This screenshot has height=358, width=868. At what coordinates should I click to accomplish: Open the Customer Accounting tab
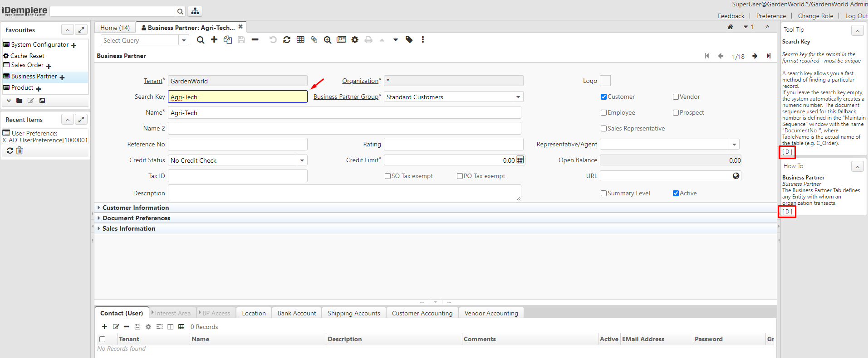click(x=422, y=313)
